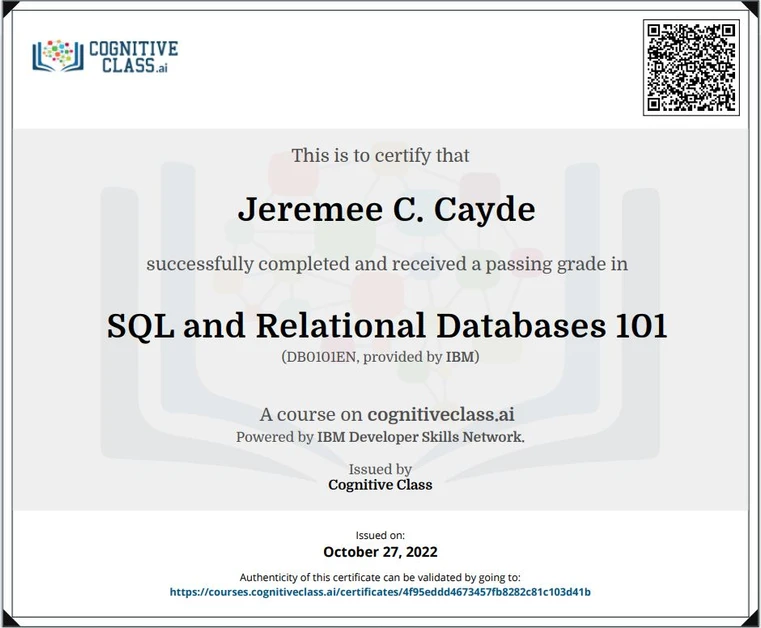Click the 'Authenticity of this certificate' notice
This screenshot has height=628, width=761.
[x=380, y=577]
